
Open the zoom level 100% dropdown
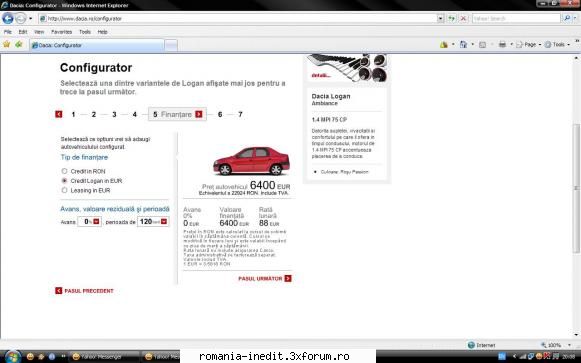569,345
